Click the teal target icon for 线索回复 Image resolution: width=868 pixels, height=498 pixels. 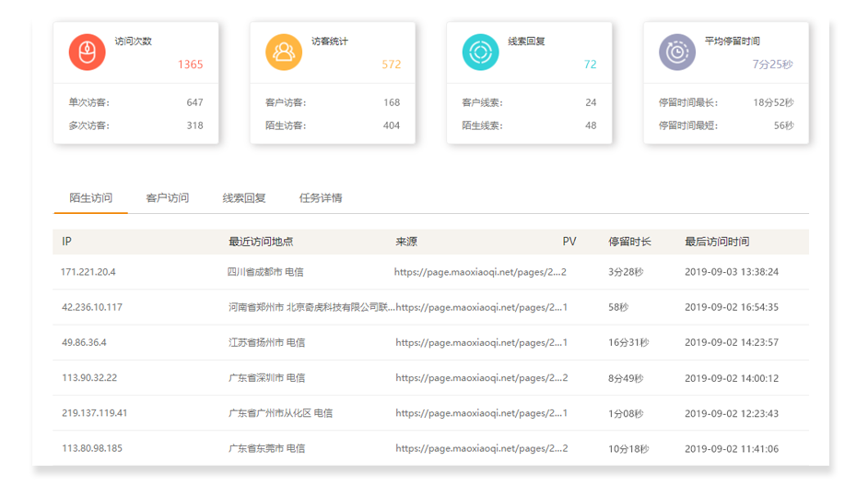coord(480,52)
